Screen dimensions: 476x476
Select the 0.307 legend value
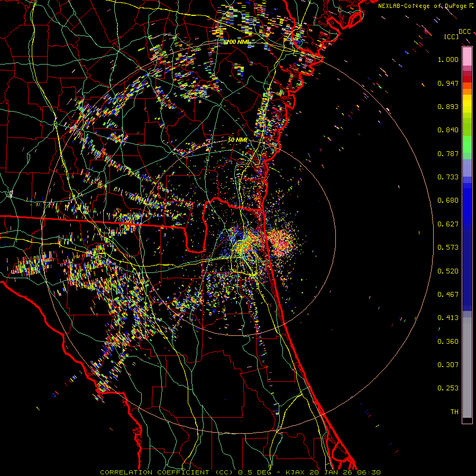click(x=448, y=365)
